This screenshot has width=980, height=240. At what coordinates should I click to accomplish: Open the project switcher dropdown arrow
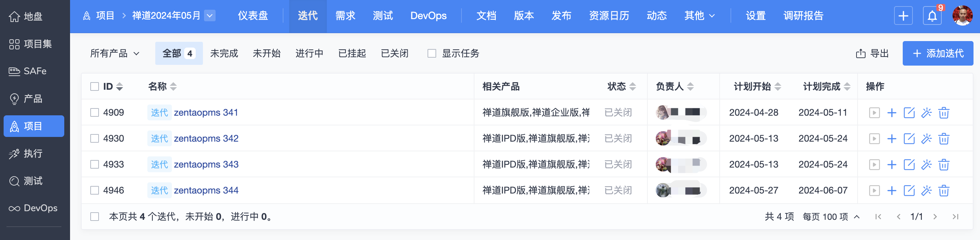tap(210, 16)
